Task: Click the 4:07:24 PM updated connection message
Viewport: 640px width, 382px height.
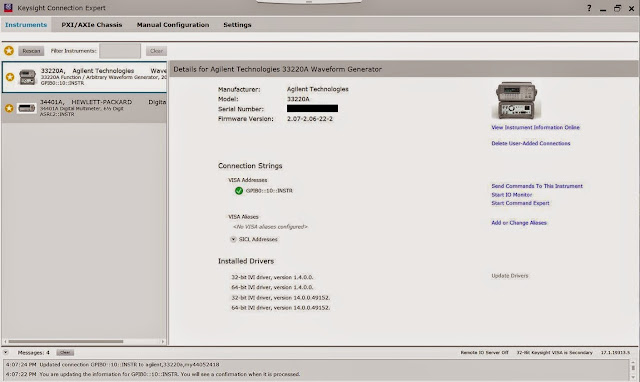Action: (112, 364)
